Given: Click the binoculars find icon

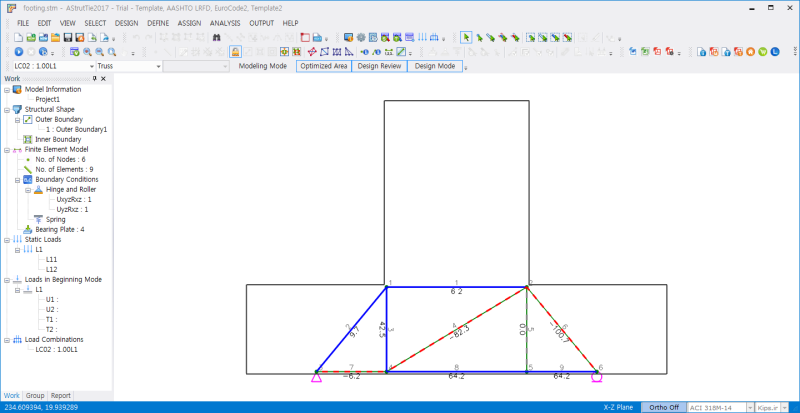Looking at the screenshot, I should point(216,37).
